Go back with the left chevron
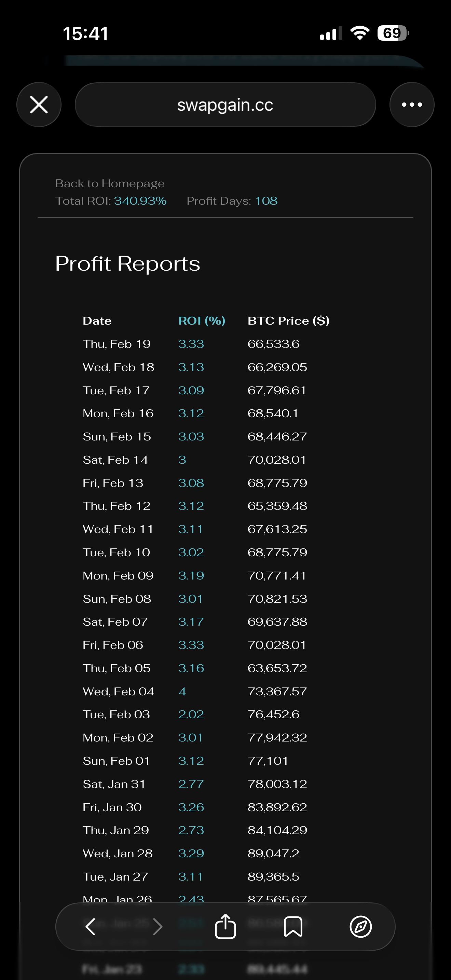Image resolution: width=451 pixels, height=980 pixels. tap(91, 926)
